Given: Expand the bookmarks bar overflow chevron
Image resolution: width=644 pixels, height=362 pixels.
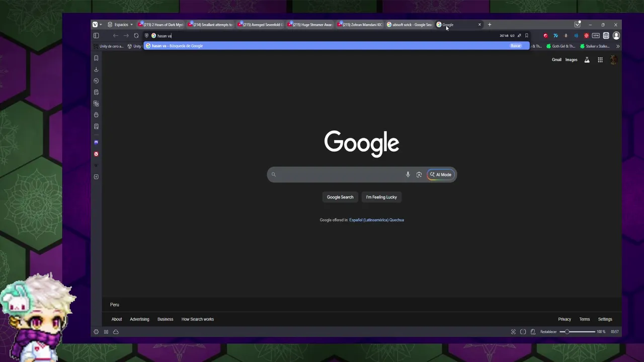Looking at the screenshot, I should pyautogui.click(x=618, y=46).
